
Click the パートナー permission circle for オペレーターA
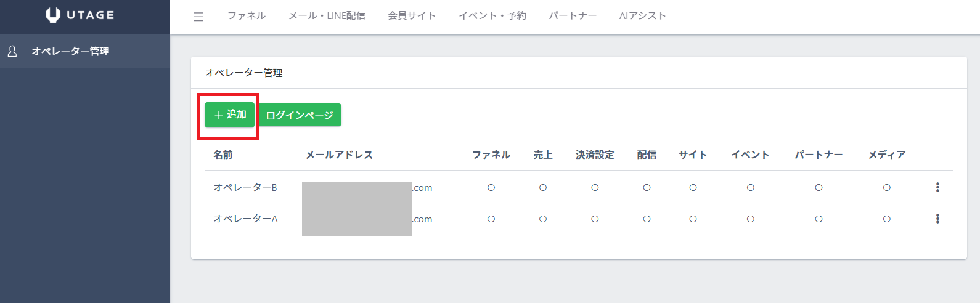click(819, 219)
